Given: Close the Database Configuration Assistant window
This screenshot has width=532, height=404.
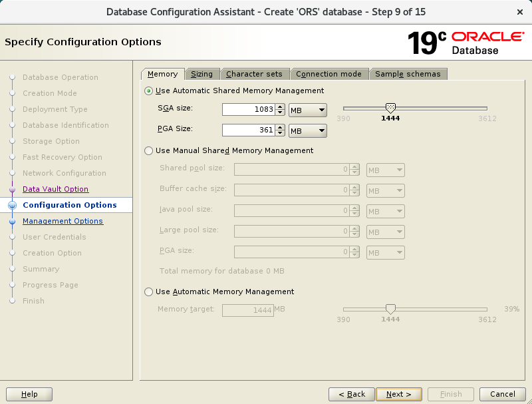Looking at the screenshot, I should [x=520, y=12].
